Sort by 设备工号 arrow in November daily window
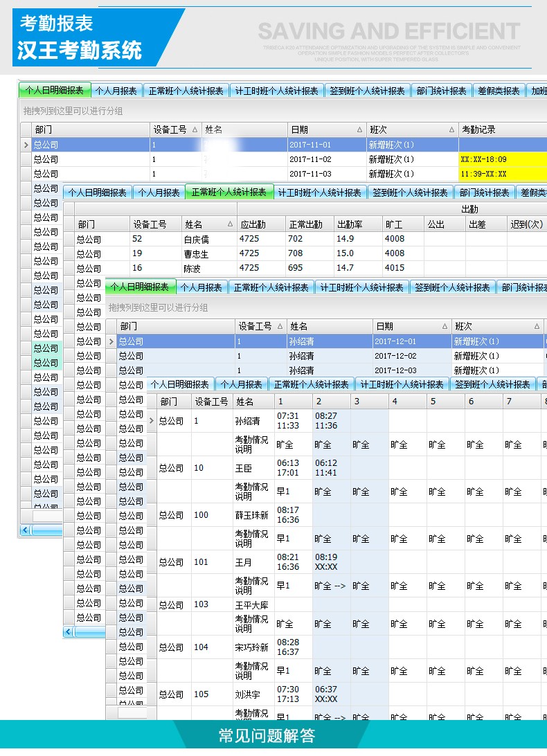The image size is (547, 756). coord(195,129)
